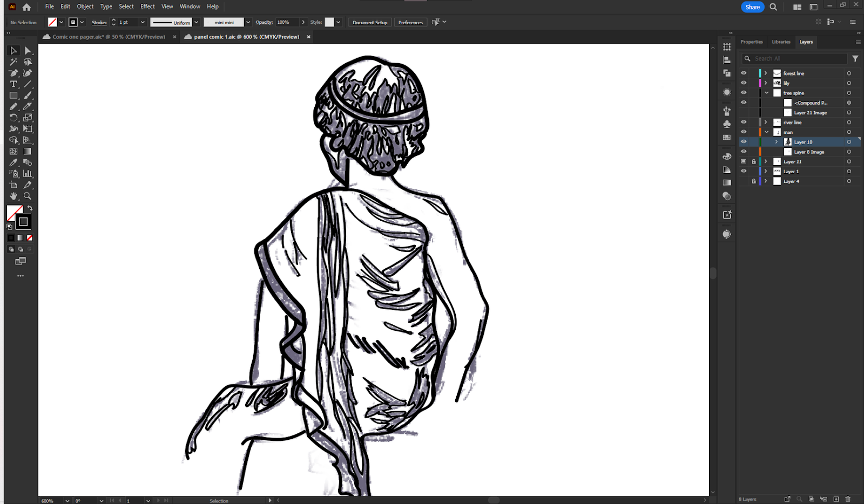Expand the forest line layer
This screenshot has height=504, width=864.
click(x=766, y=73)
